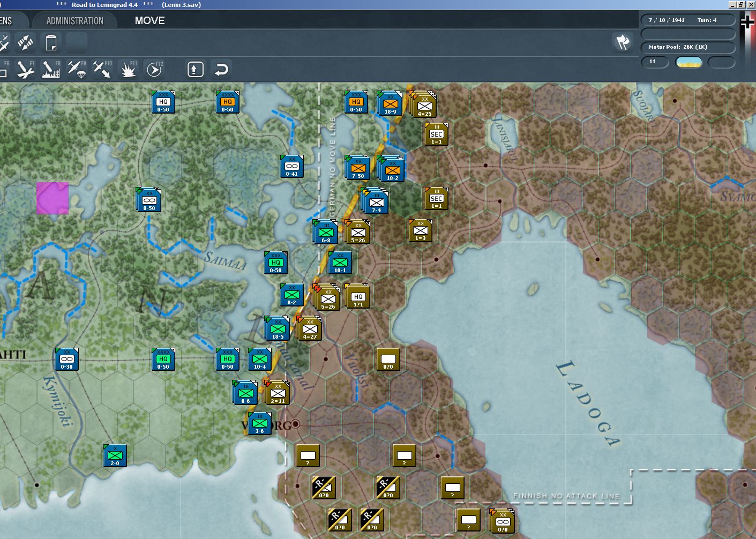Viewport: 756px width, 539px height.
Task: Select the 2-0 unit near the coast
Action: (x=115, y=455)
